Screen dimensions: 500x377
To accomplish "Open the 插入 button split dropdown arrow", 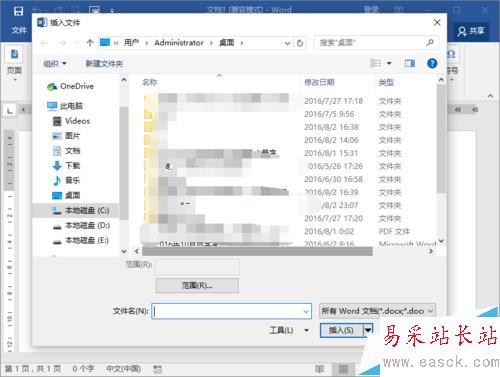I will click(368, 330).
